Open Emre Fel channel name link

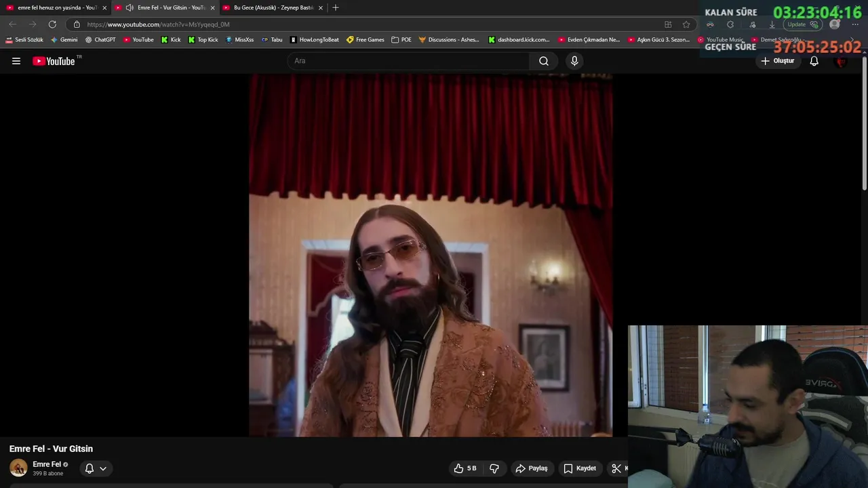point(47,464)
